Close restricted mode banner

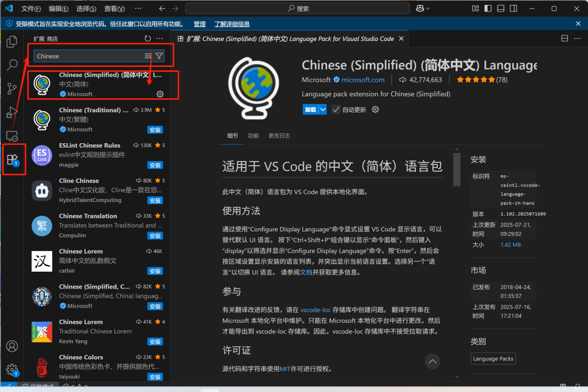[578, 23]
